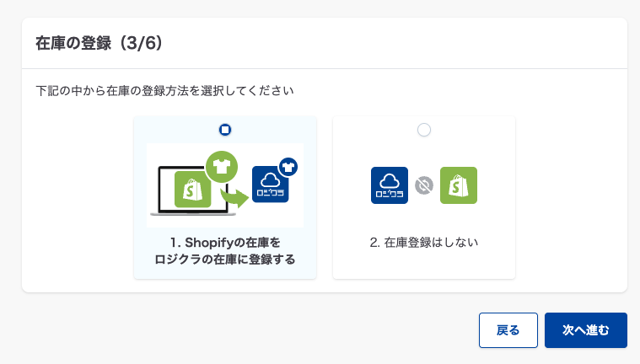Click the ロジクラの在庫に登録する label line
This screenshot has height=364, width=640.
(x=225, y=260)
